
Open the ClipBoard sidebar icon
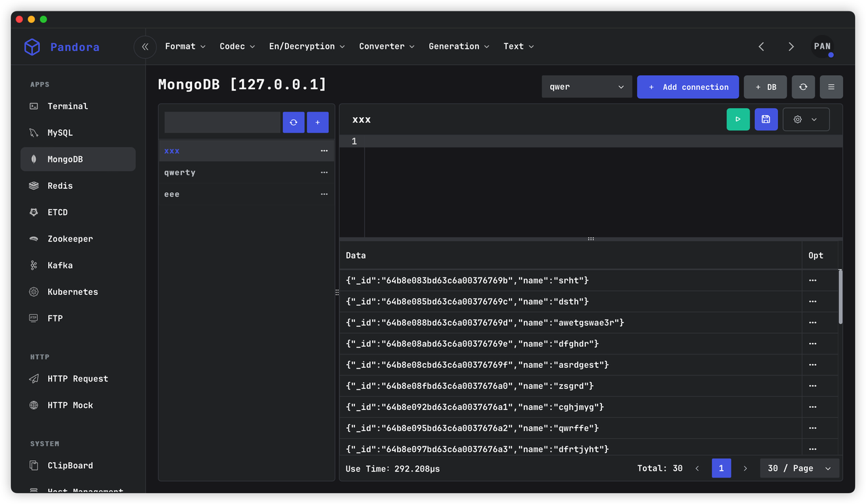tap(34, 465)
